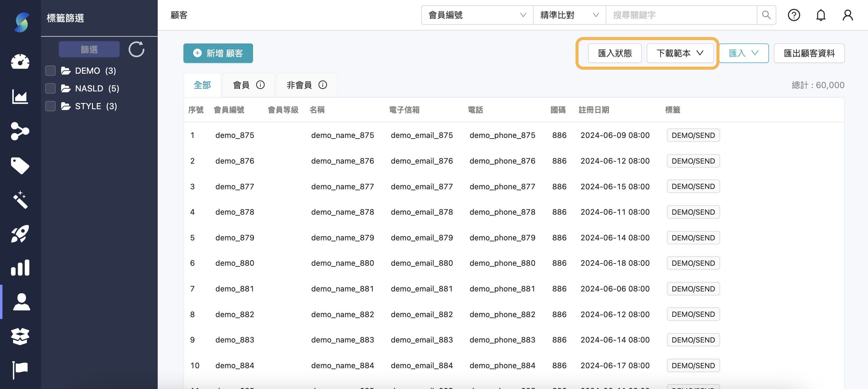Screen dimensions: 868x389
Task: Click the help question mark icon
Action: coord(794,15)
